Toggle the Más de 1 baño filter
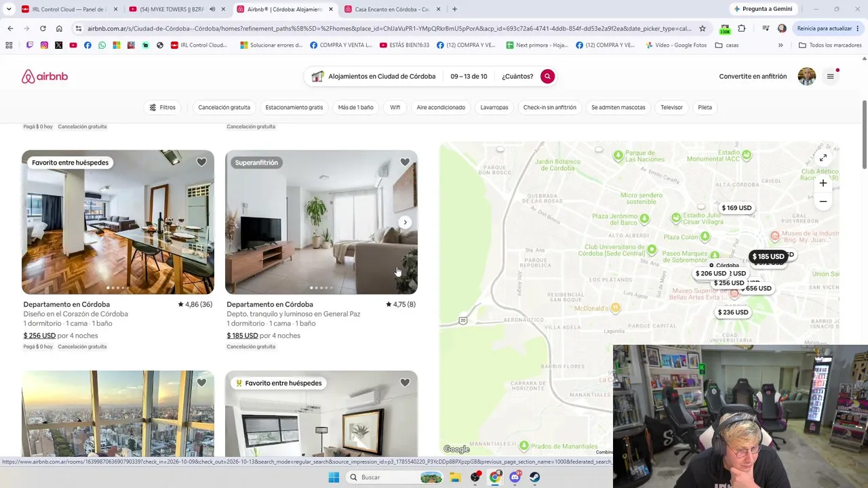The height and width of the screenshot is (488, 868). [356, 107]
